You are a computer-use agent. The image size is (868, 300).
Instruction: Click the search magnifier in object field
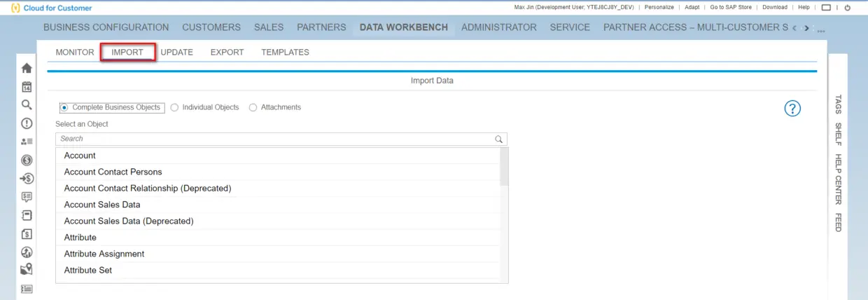click(x=499, y=139)
